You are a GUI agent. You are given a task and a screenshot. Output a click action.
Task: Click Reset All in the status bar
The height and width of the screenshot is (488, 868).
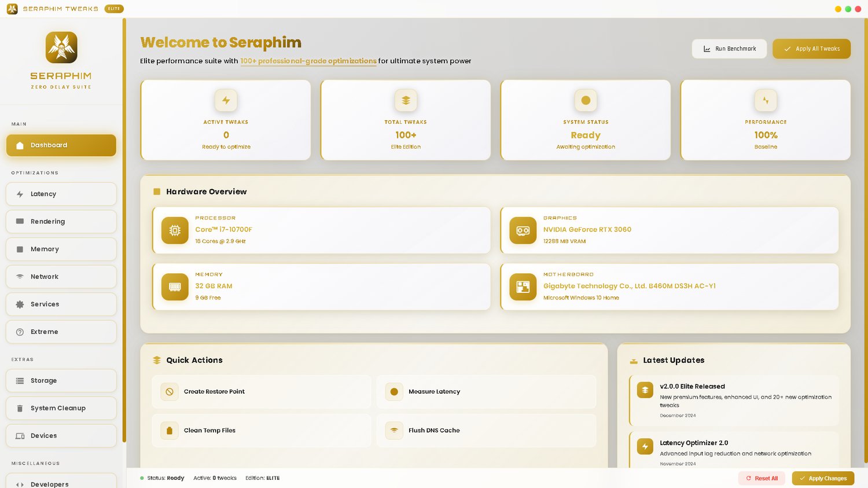coord(762,478)
